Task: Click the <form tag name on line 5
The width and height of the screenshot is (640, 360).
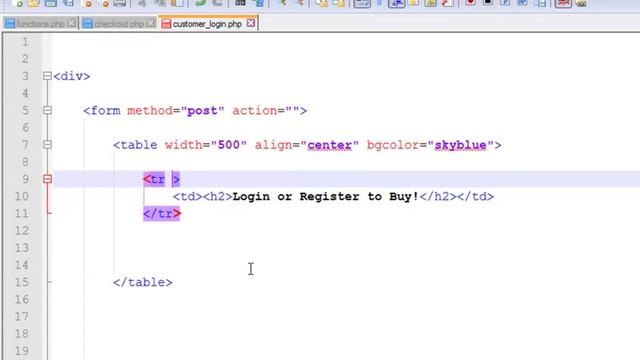Action: click(x=102, y=111)
